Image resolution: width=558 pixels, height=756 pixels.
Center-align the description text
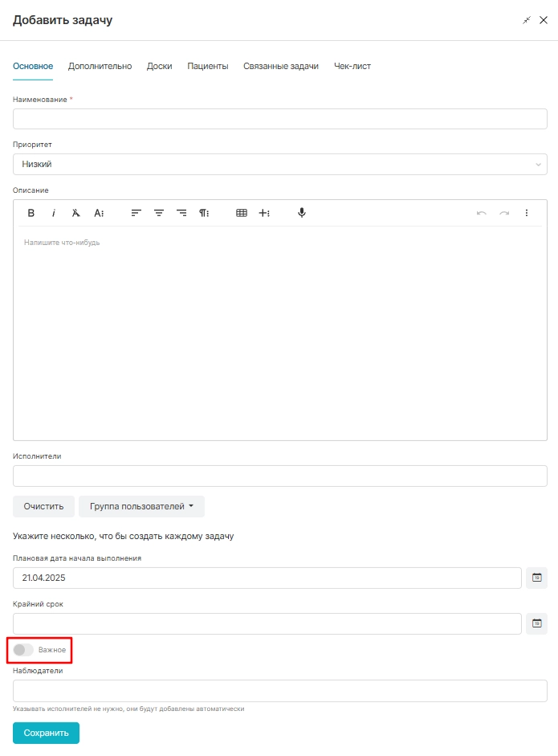pos(158,213)
